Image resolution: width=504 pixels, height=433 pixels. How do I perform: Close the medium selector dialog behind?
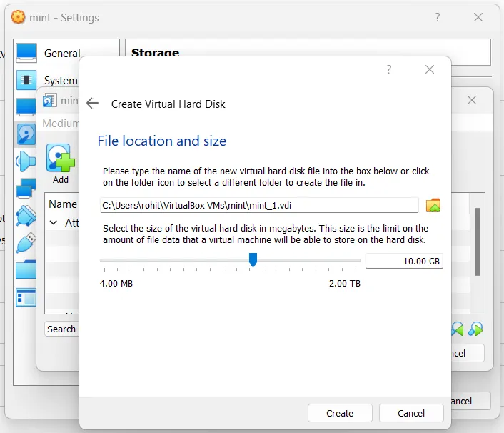(472, 100)
